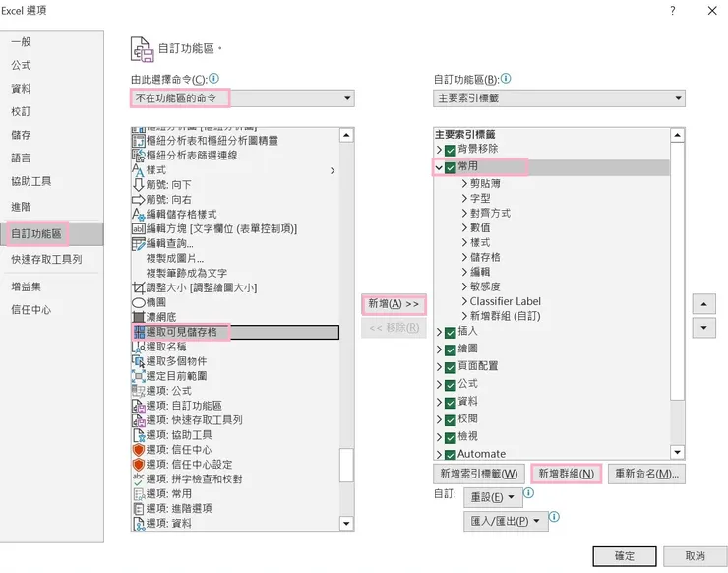Select the 樞紐分析表篩選連線 icon
The height and width of the screenshot is (573, 728).
tap(139, 156)
